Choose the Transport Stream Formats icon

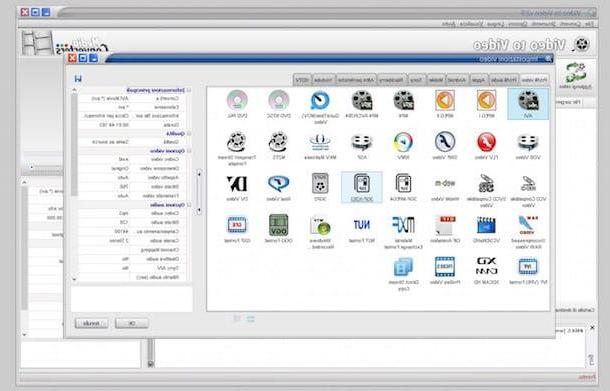click(237, 149)
